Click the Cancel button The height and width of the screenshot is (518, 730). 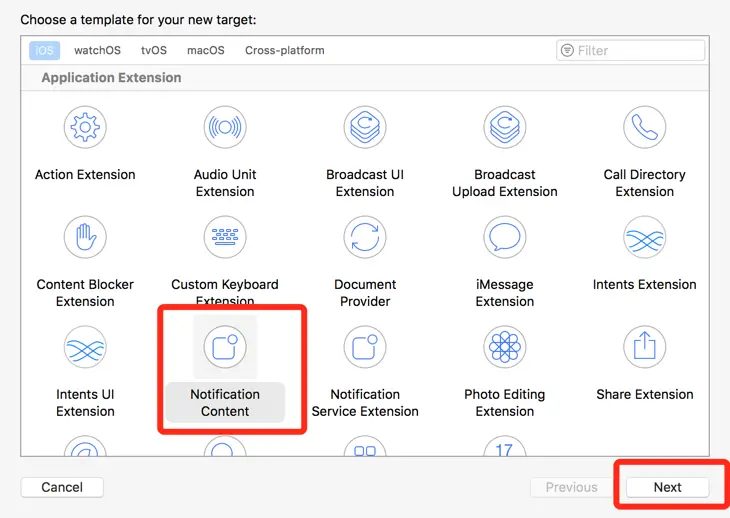tap(62, 487)
